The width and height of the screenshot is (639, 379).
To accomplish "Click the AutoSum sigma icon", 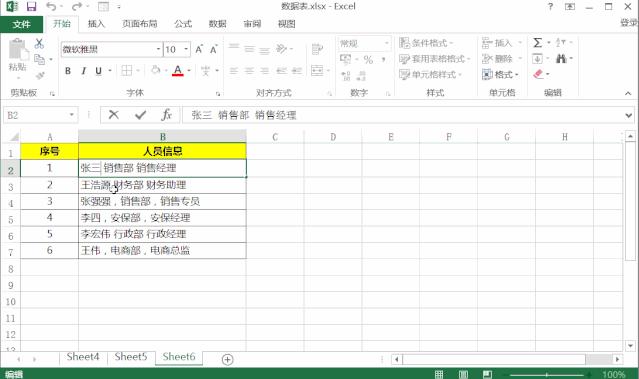I will tap(538, 42).
